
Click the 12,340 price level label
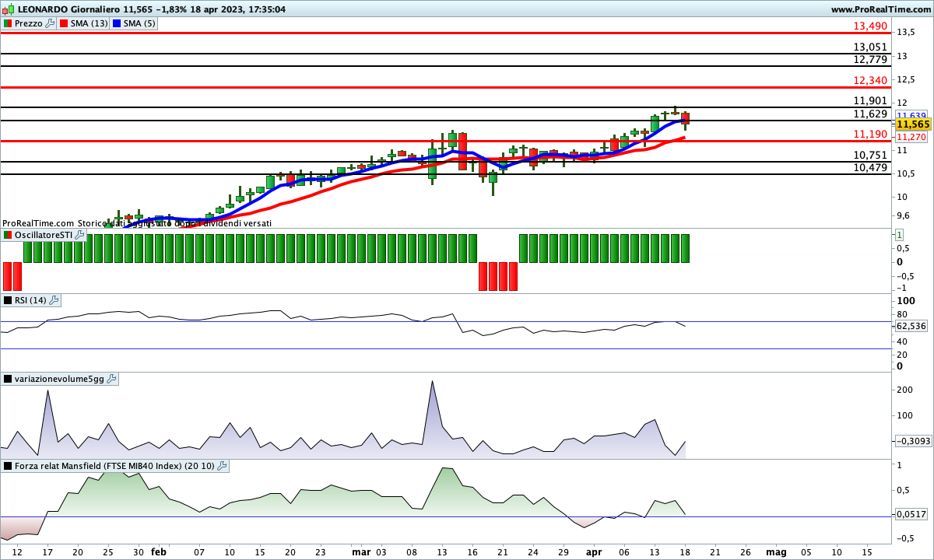(870, 80)
